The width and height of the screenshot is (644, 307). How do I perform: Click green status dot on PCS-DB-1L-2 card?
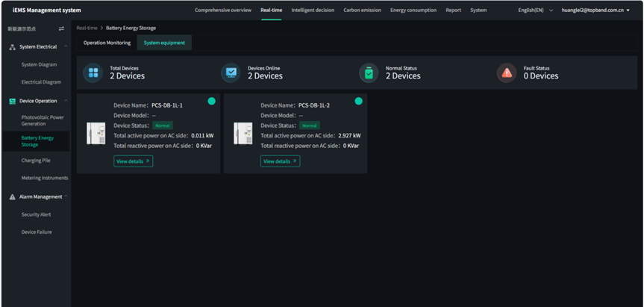[x=358, y=101]
